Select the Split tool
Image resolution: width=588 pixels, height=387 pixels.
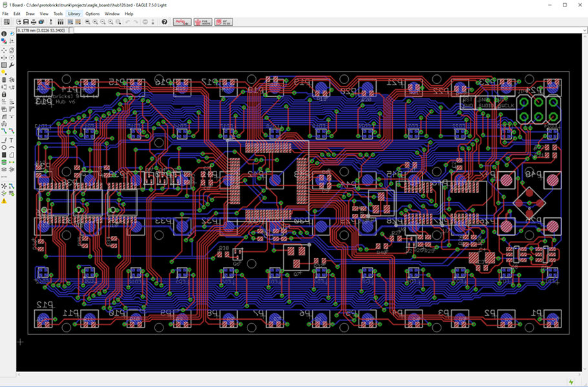click(4, 116)
